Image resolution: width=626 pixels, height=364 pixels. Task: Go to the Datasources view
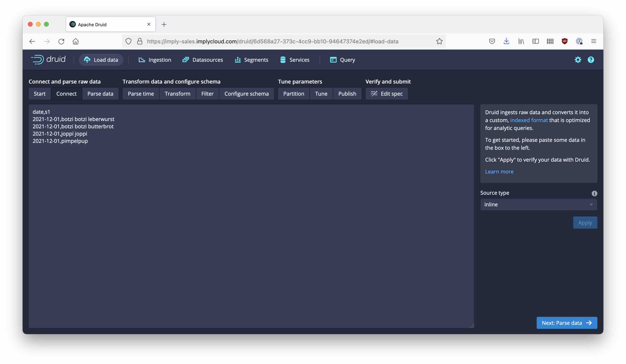pyautogui.click(x=203, y=60)
